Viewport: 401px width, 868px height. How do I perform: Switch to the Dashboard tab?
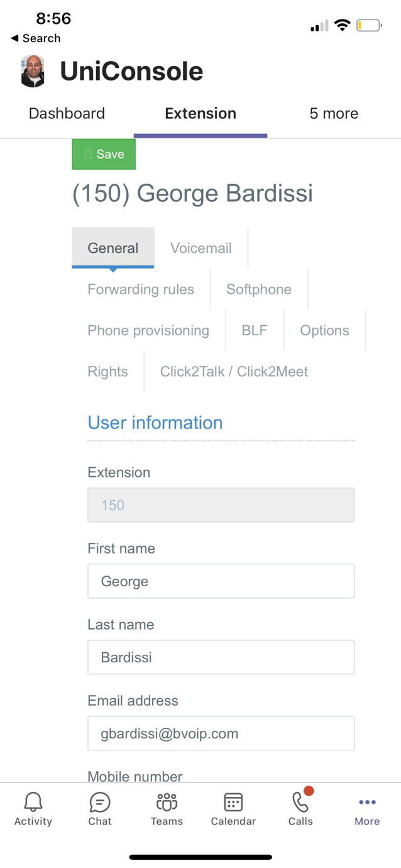[x=67, y=113]
